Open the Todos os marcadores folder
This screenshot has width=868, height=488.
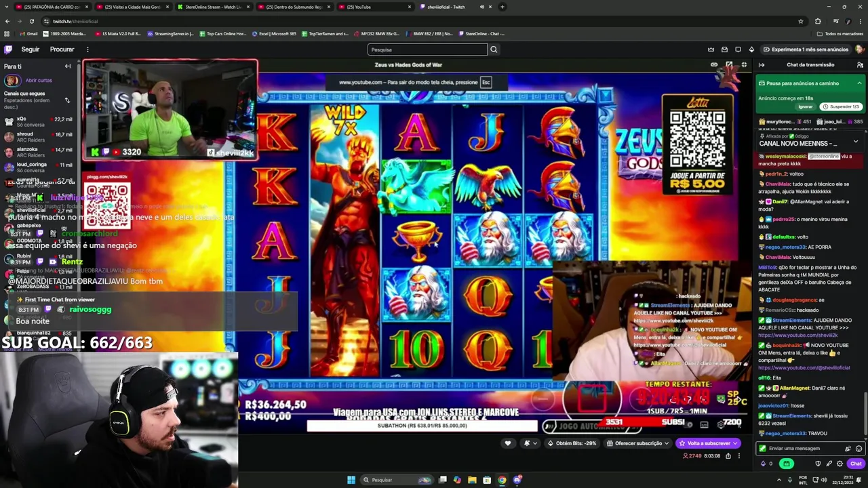840,33
